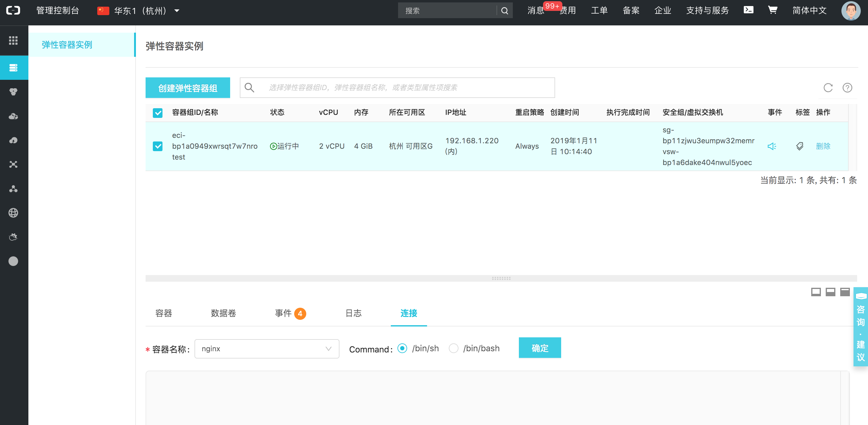Click inside the terminal output area
This screenshot has height=425, width=868.
[x=493, y=398]
